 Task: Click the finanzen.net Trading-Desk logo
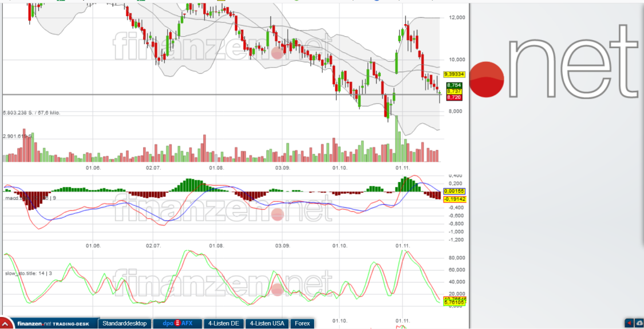coord(53,324)
